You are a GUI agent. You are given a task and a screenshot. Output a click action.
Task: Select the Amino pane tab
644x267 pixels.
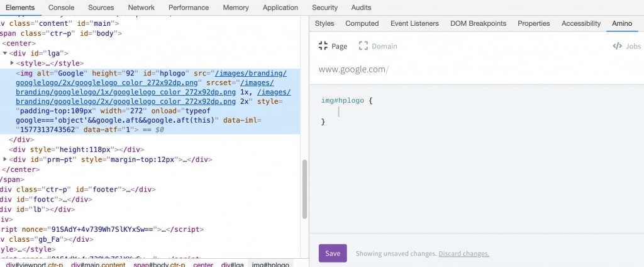(x=622, y=23)
